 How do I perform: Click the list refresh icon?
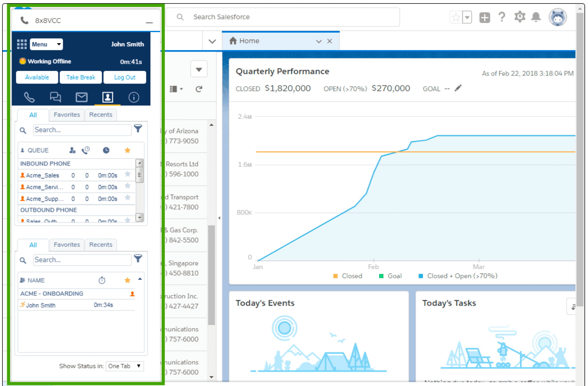199,89
